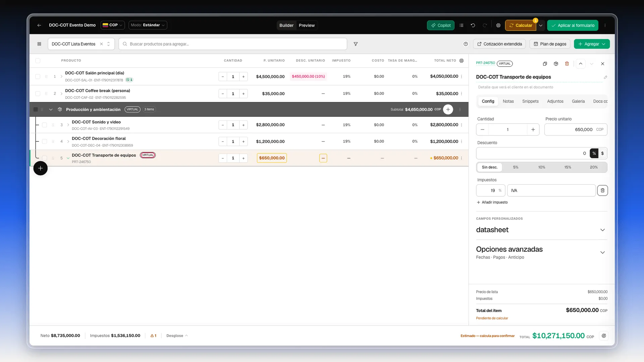Switch to the Preview tab
The width and height of the screenshot is (644, 362).
pyautogui.click(x=307, y=25)
